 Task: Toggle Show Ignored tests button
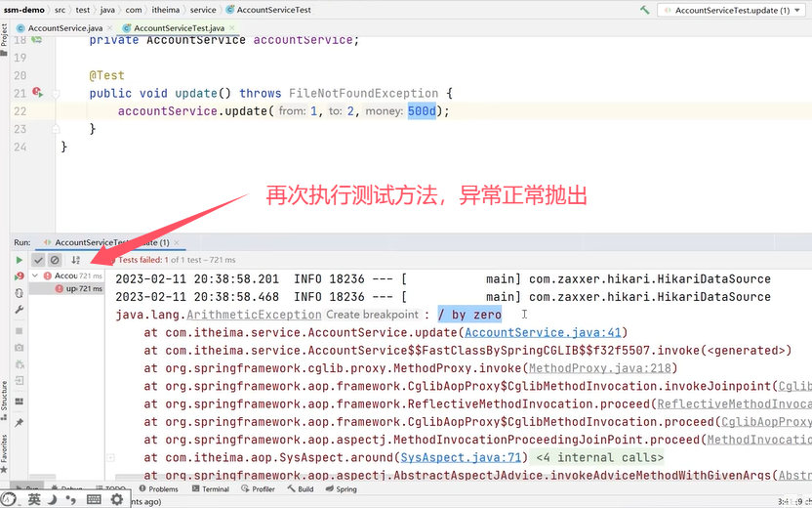(55, 260)
